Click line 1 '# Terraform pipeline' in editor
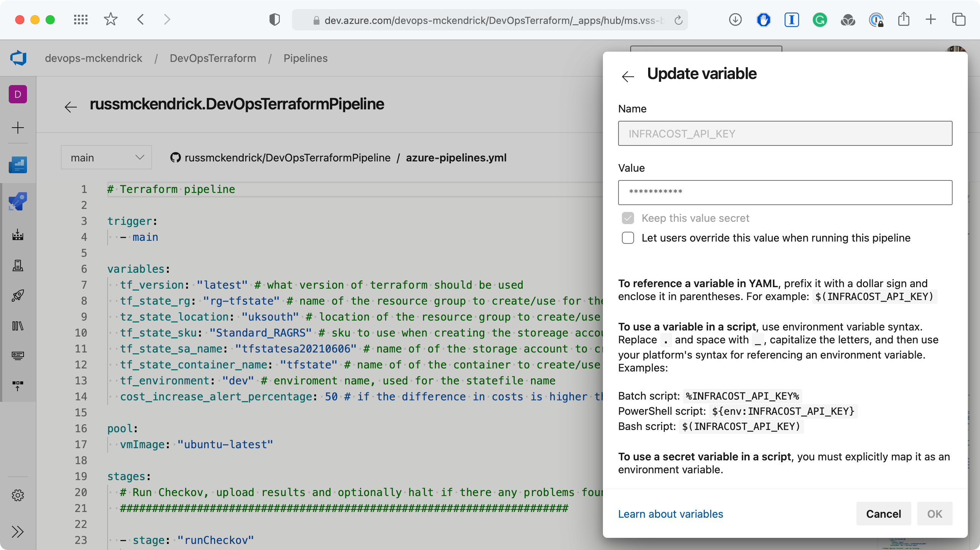The image size is (980, 550). 171,189
